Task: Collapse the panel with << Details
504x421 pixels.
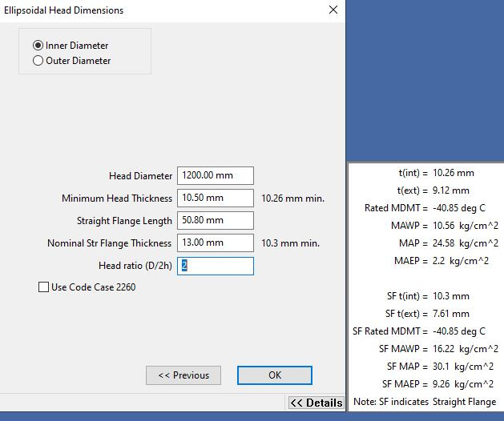Action: tap(316, 403)
